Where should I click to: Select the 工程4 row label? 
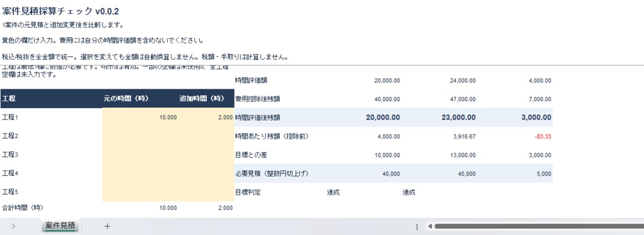click(10, 173)
